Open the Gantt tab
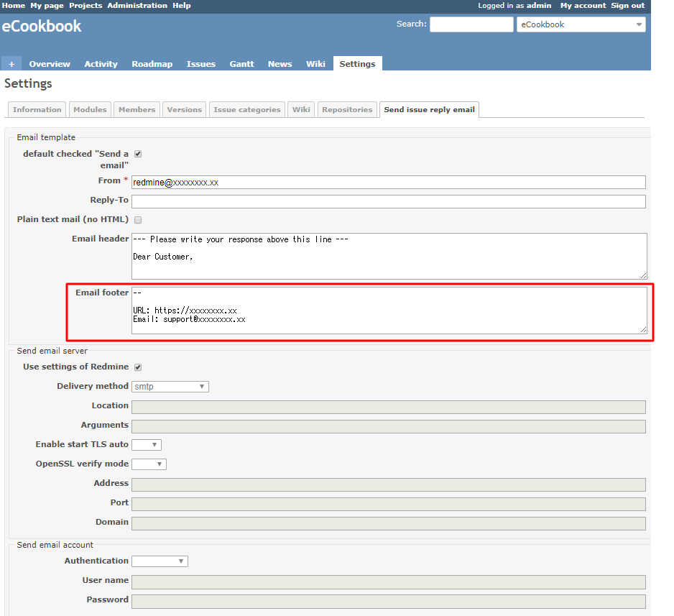Screen dimensions: 674x616 click(x=241, y=63)
